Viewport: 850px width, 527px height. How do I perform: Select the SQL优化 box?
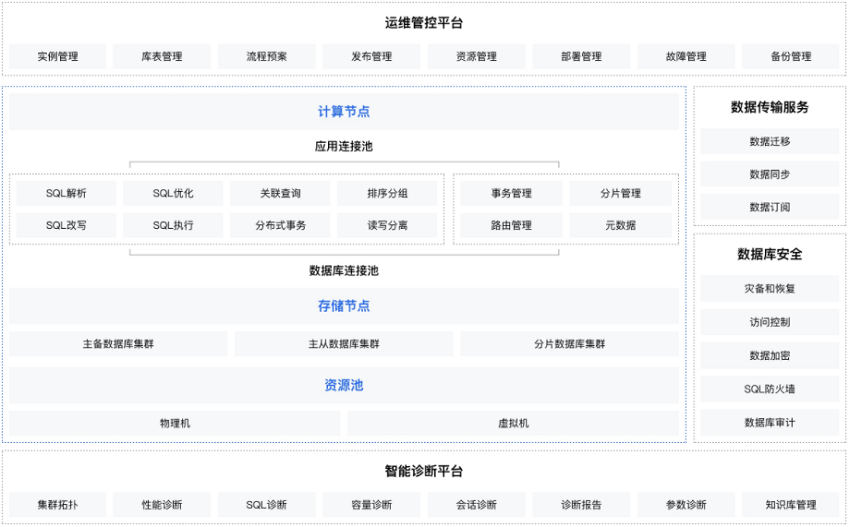click(x=173, y=194)
